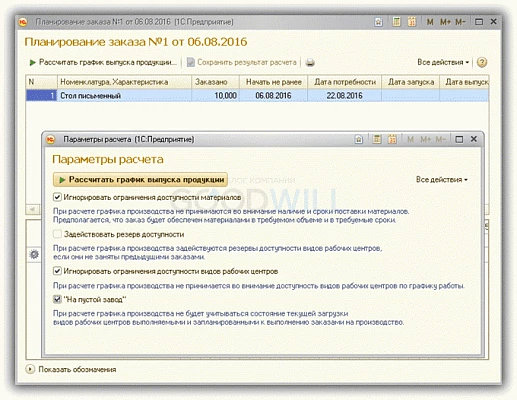Click the 1C logo icon in main title bar

[x=23, y=22]
